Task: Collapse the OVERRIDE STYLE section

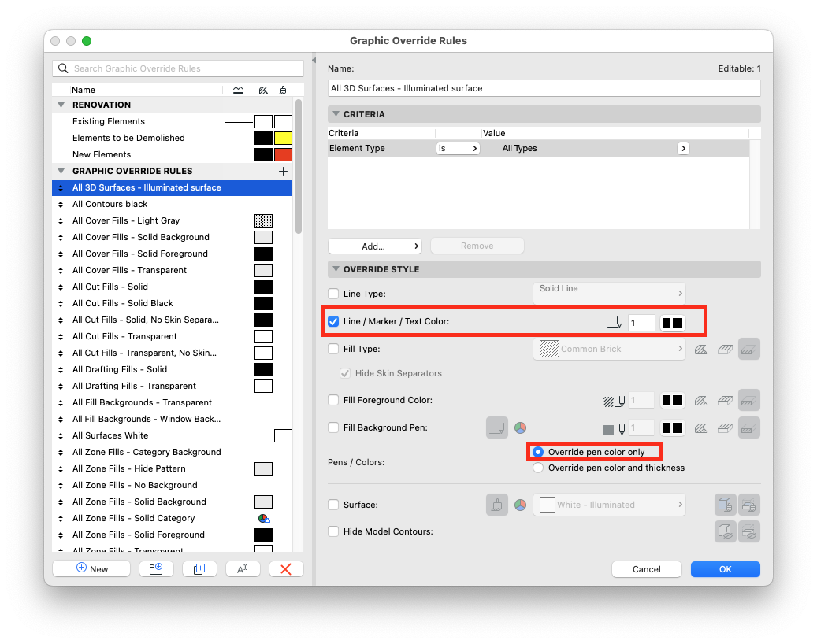Action: point(335,268)
